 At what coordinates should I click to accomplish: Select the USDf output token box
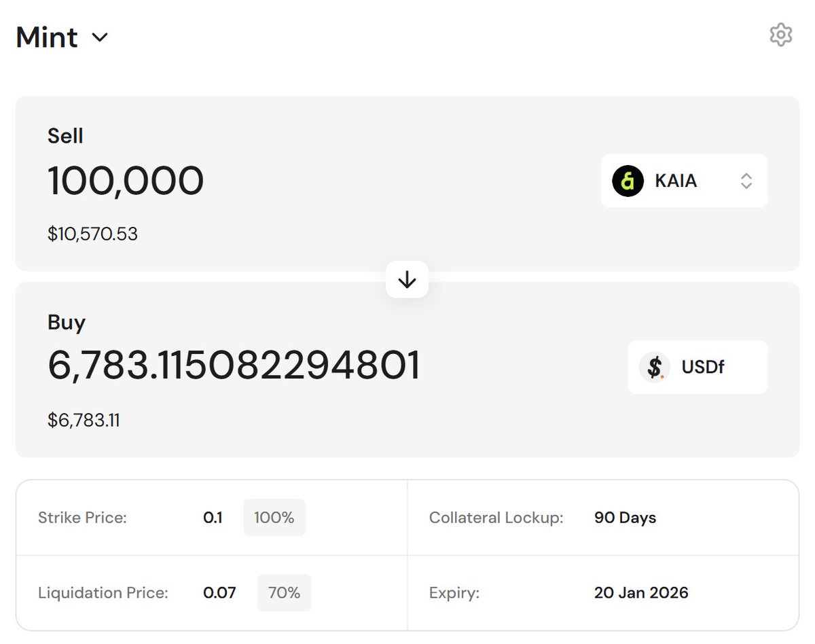click(x=698, y=368)
